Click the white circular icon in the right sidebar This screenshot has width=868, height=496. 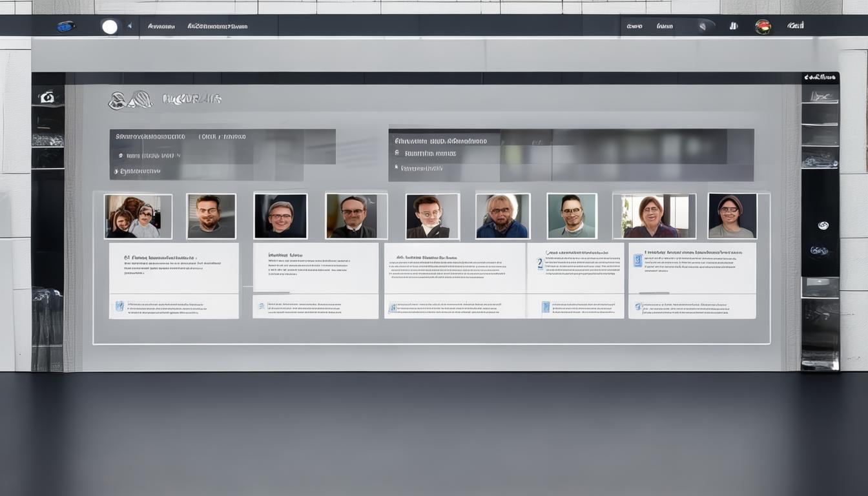pos(823,225)
